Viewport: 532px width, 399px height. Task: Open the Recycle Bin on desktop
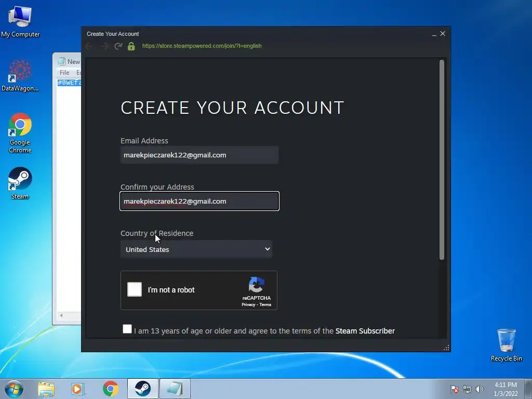point(506,345)
